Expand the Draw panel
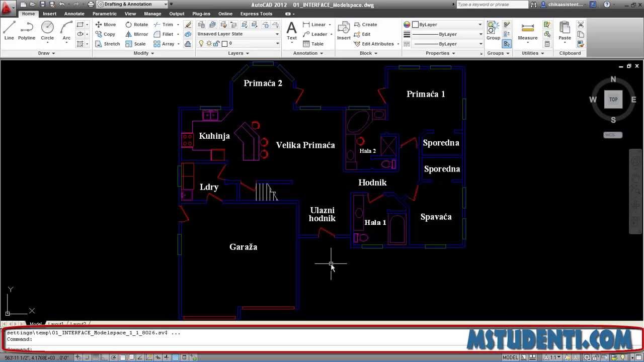The image size is (644, 362). click(46, 53)
